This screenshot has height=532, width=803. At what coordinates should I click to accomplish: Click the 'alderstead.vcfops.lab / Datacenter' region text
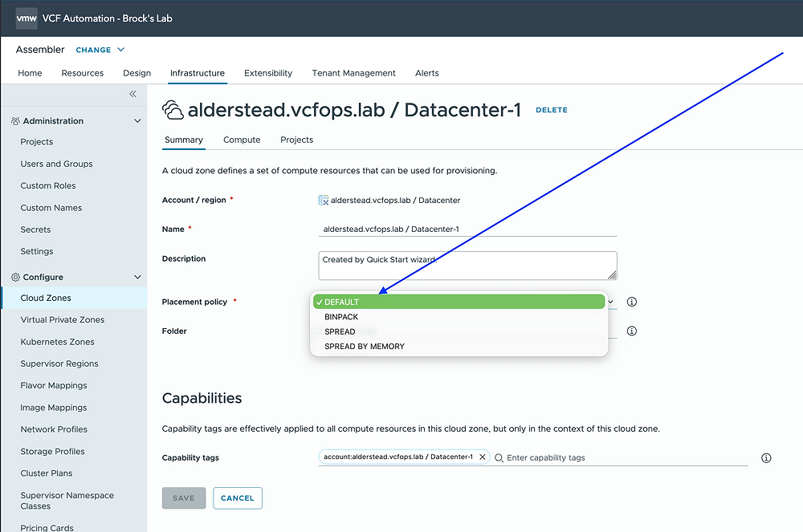tap(395, 201)
